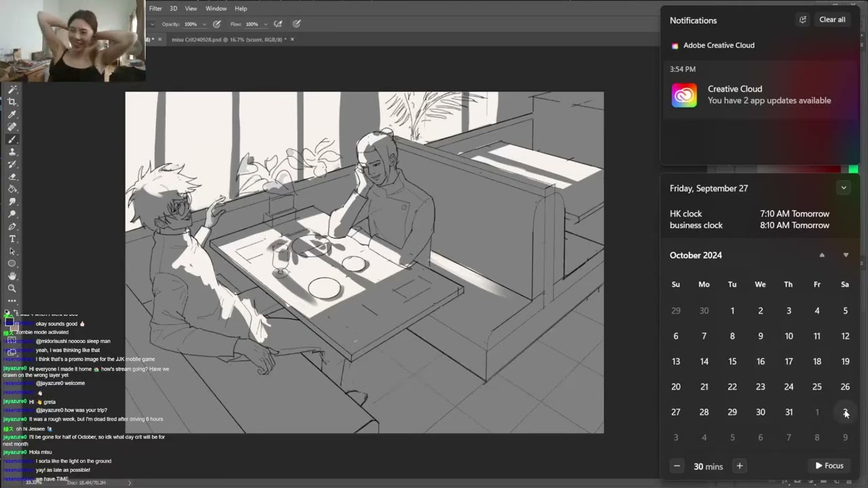The image size is (868, 488).
Task: Select the Clone Stamp tool
Action: coord(12,152)
